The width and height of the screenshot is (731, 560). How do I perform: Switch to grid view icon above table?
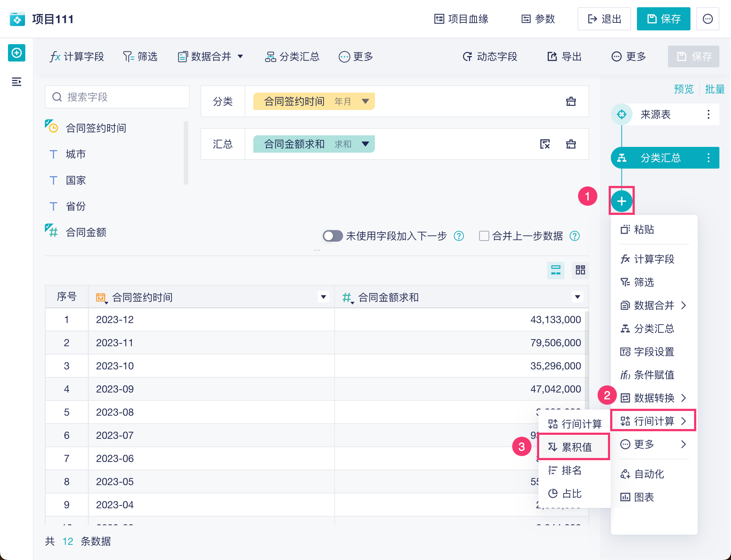(580, 270)
